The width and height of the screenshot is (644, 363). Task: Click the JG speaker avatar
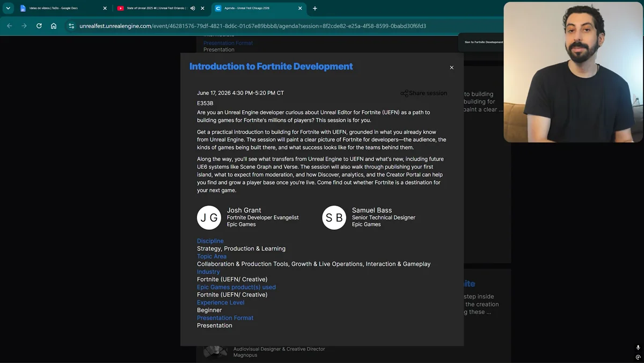(209, 217)
